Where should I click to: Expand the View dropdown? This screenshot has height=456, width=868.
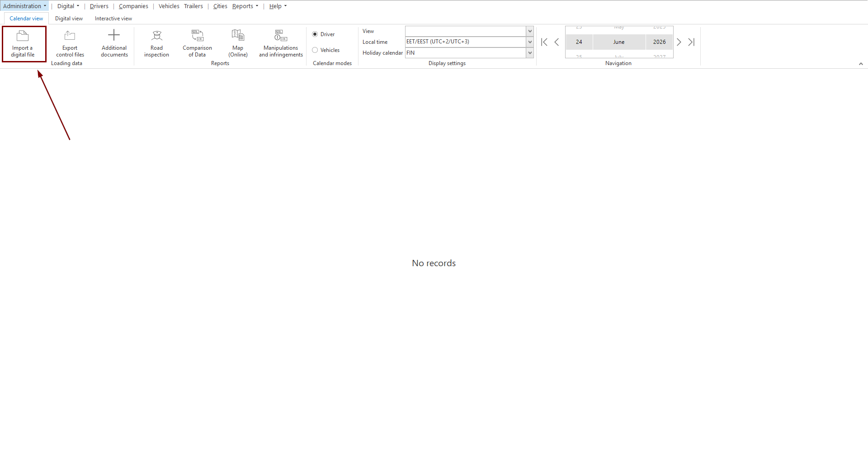[x=530, y=31]
